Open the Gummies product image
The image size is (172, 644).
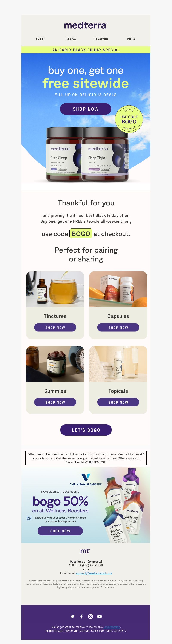[x=55, y=364]
